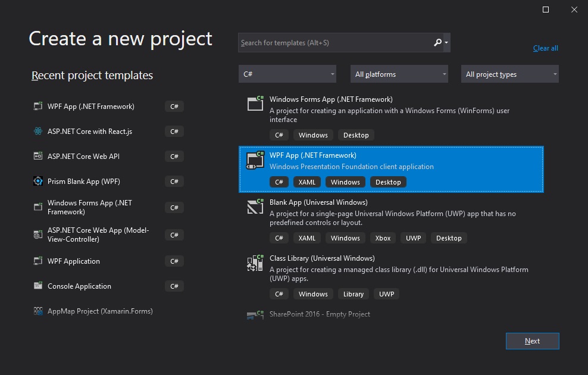Click the Windows Forms App icon in template list
Viewport: 588px width, 375px height.
click(255, 104)
